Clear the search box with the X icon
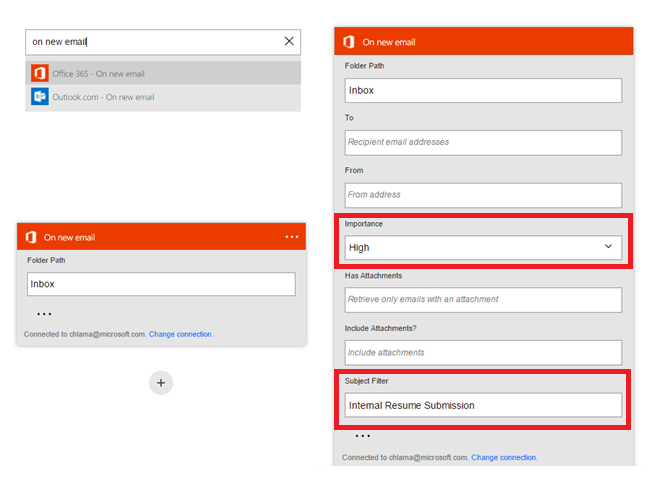The width and height of the screenshot is (670, 498). (289, 41)
